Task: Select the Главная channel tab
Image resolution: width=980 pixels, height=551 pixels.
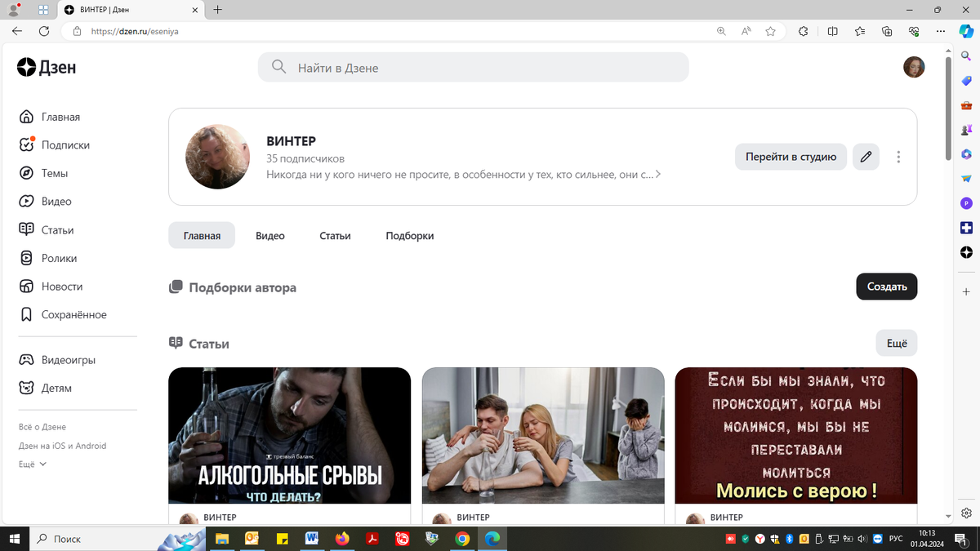Action: tap(202, 235)
